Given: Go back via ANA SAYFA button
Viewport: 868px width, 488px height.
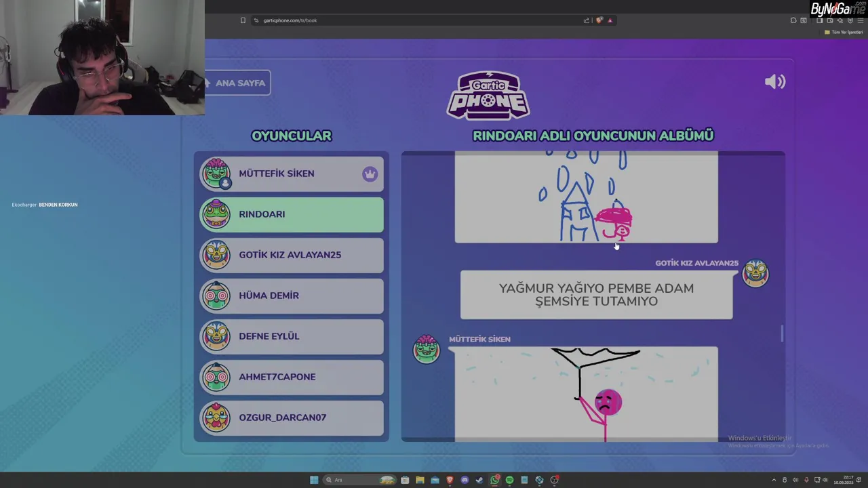Looking at the screenshot, I should tap(237, 83).
